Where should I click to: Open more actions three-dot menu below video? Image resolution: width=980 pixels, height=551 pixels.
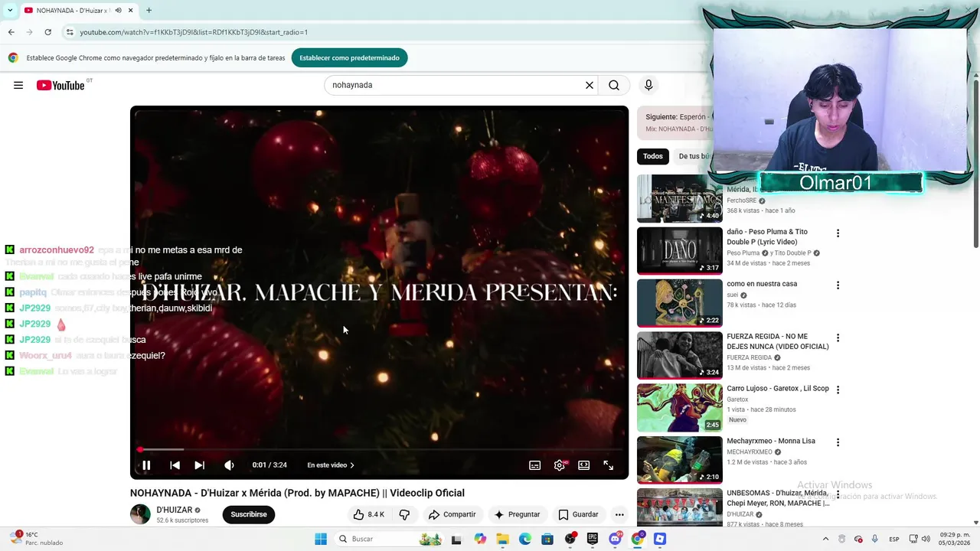619,514
